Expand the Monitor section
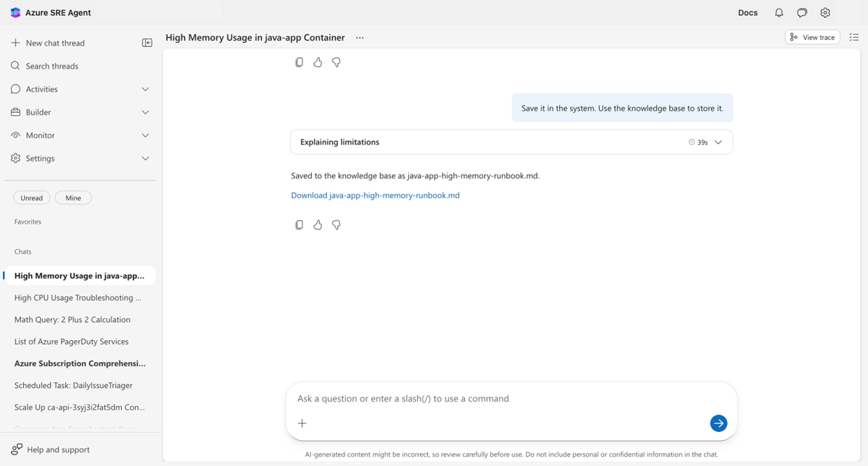868x466 pixels. [145, 135]
